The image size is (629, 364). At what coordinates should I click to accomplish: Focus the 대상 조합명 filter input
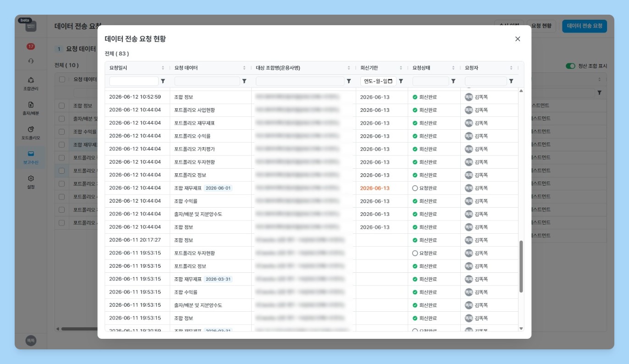pyautogui.click(x=300, y=81)
